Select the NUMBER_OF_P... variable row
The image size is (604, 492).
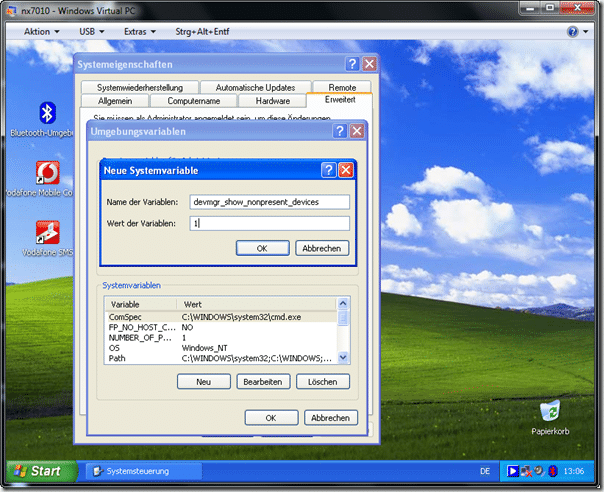click(221, 338)
